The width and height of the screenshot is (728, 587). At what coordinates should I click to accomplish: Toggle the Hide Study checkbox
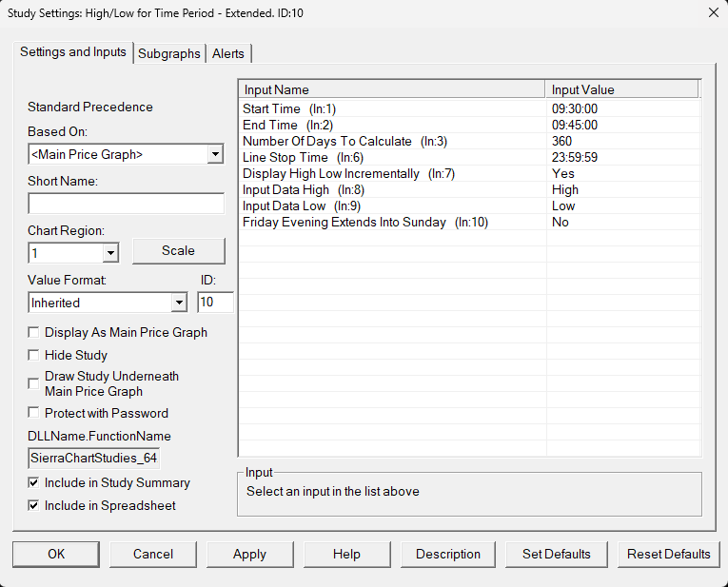coord(33,356)
